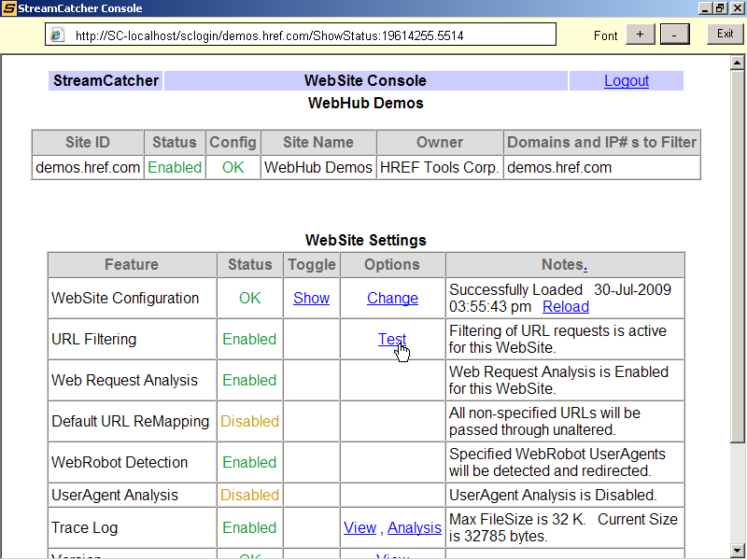
Task: Click the 'Font' label in toolbar
Action: (605, 35)
